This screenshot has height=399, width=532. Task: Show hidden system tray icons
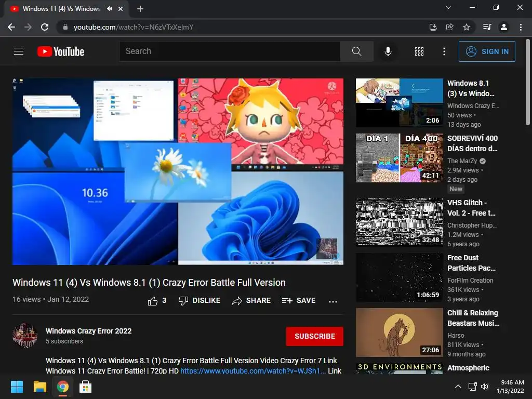(458, 387)
